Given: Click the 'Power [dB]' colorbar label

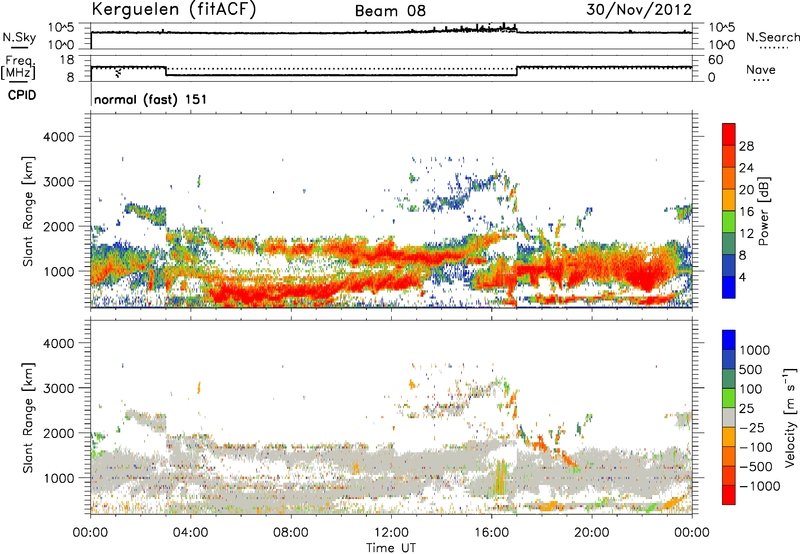Looking at the screenshot, I should tap(763, 211).
